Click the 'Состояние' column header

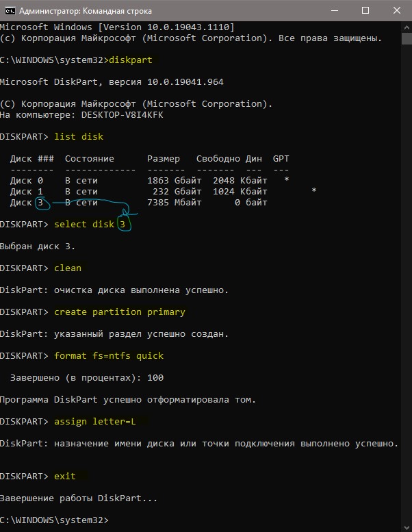click(90, 158)
